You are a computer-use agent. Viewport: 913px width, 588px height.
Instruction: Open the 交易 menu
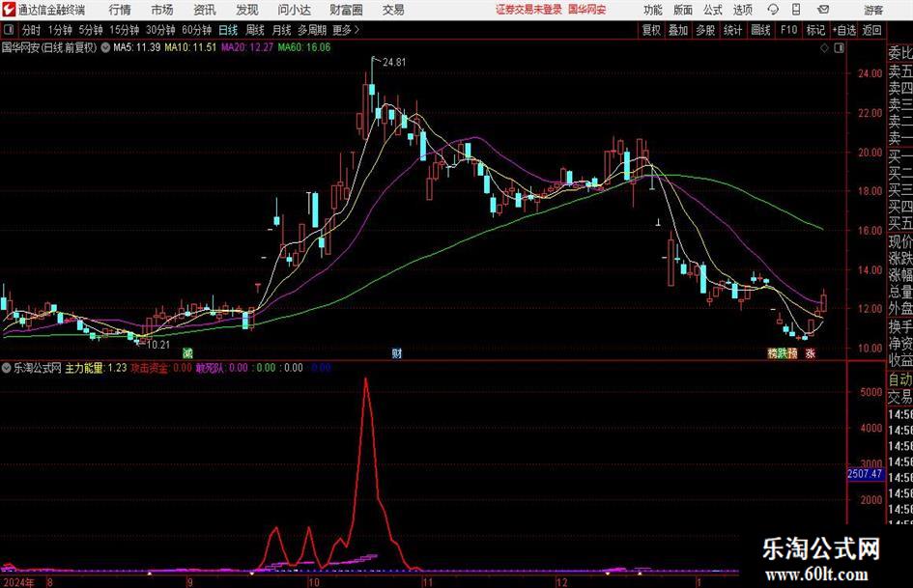393,10
